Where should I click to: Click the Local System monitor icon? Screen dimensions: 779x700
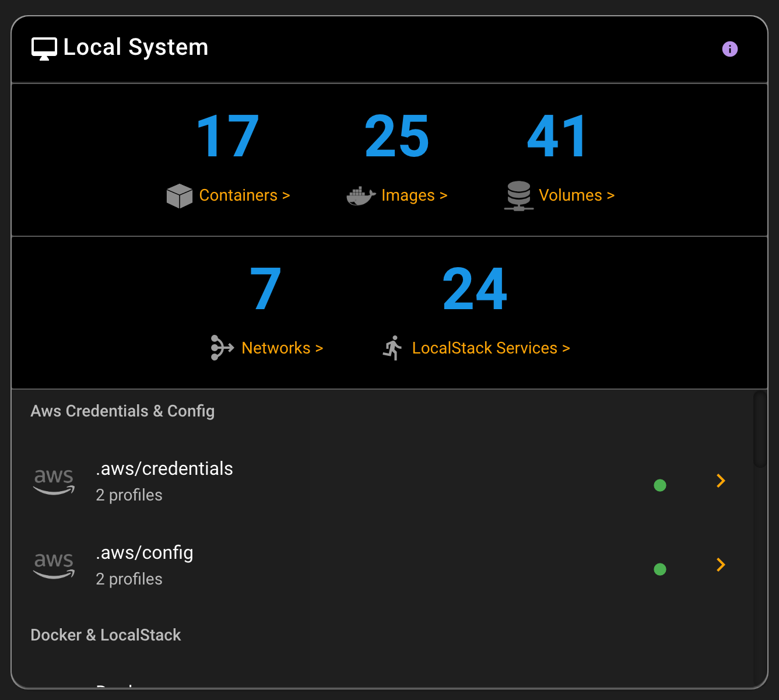(x=44, y=49)
